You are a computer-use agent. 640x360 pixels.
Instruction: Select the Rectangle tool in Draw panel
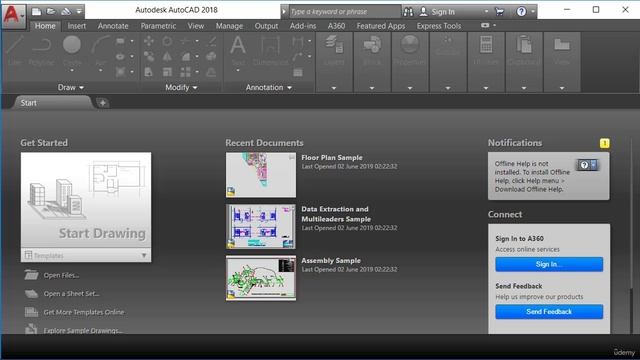pos(120,41)
